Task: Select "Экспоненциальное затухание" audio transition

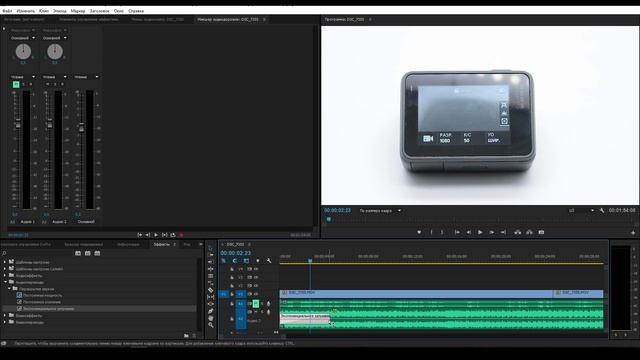Action: [49, 309]
